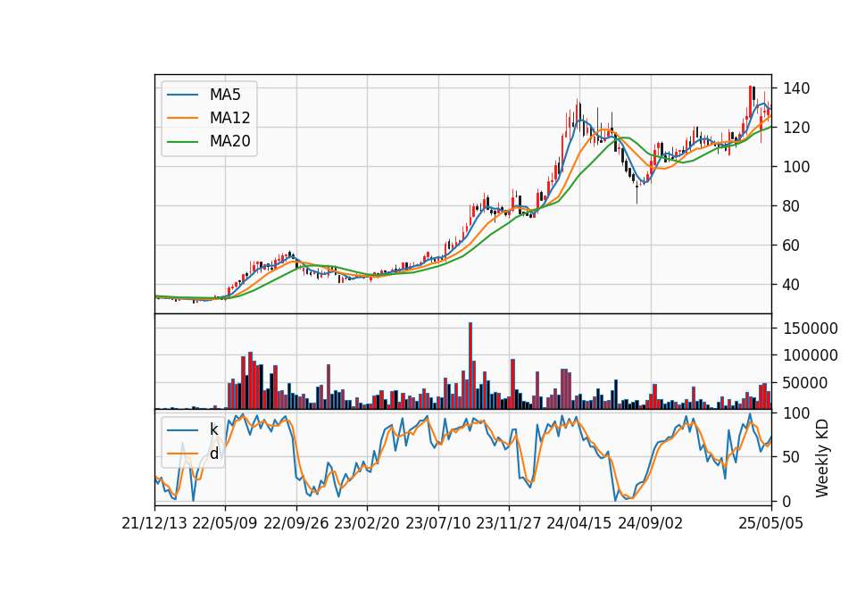Click the d legend label in KD panel
The height and width of the screenshot is (616, 857).
(x=213, y=454)
